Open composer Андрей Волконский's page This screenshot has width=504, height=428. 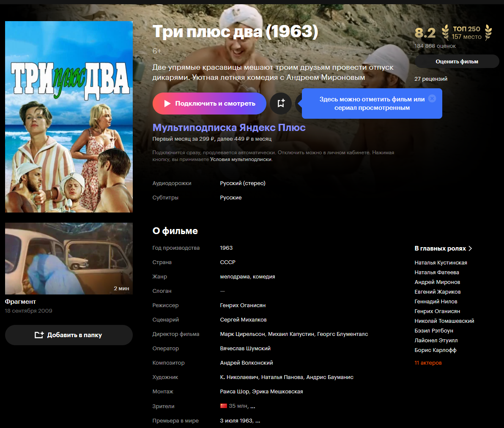tap(246, 363)
